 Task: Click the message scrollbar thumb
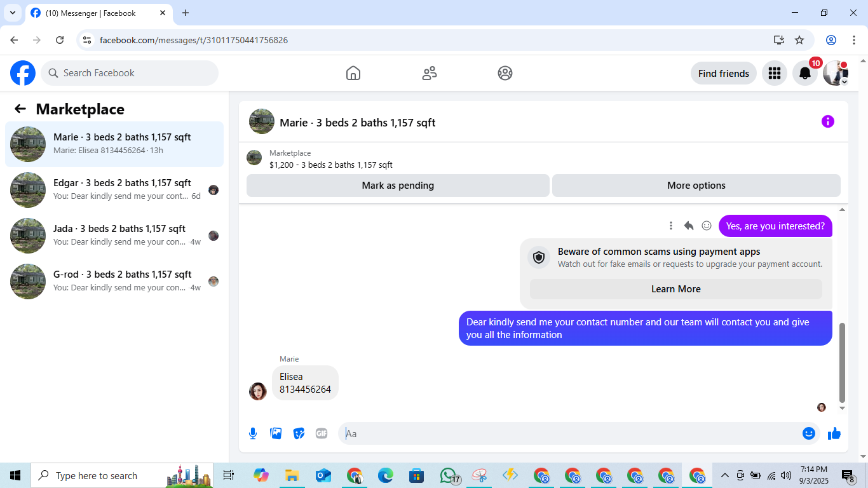tap(843, 362)
